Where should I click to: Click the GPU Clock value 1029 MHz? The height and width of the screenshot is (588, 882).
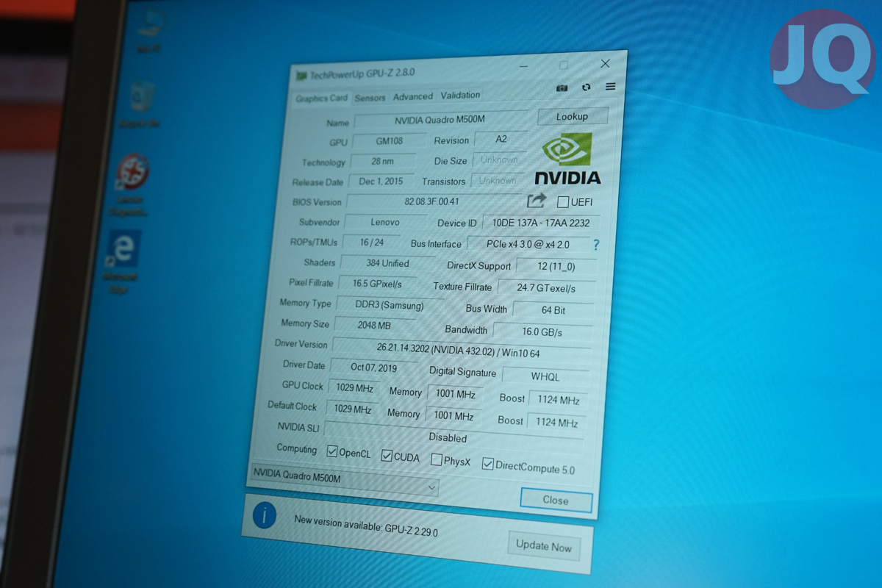pos(355,387)
